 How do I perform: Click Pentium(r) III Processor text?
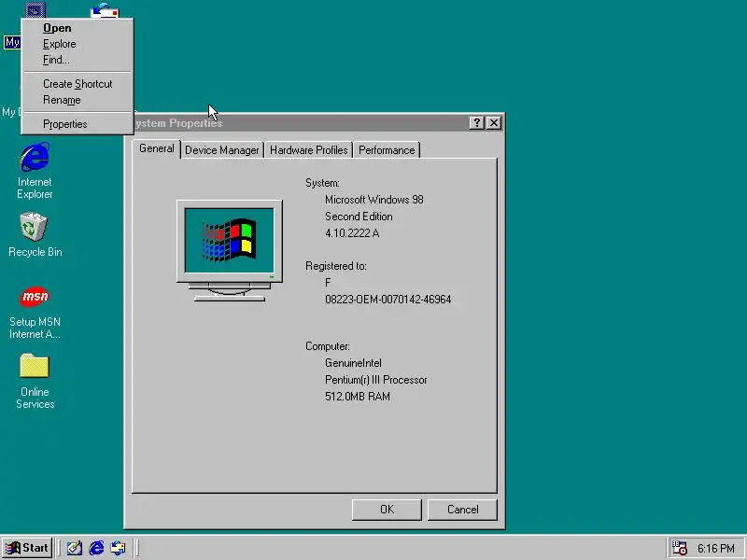point(376,380)
